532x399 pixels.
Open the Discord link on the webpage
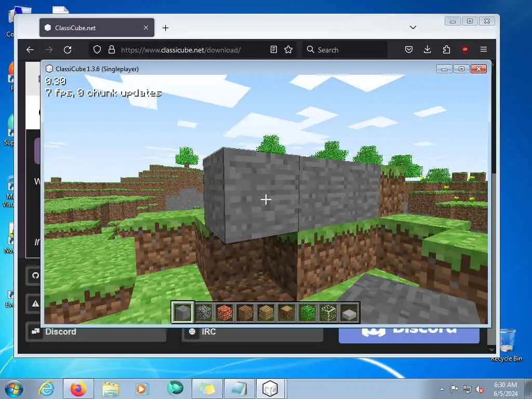[x=96, y=332]
